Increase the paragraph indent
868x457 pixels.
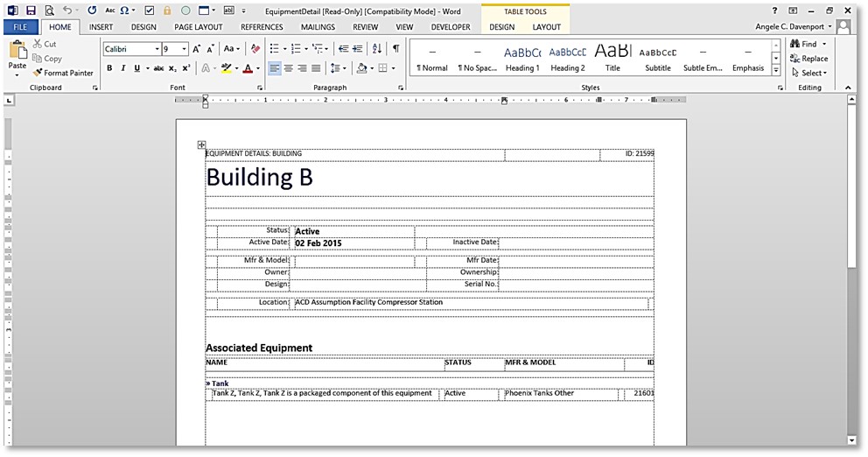click(x=358, y=49)
